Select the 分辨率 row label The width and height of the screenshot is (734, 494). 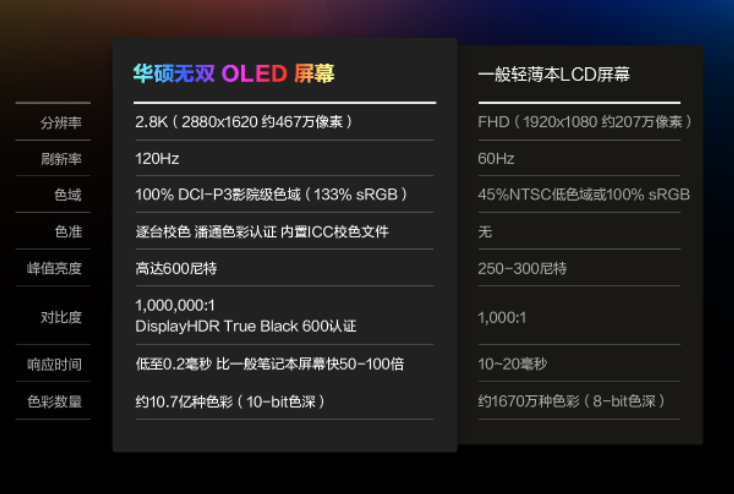click(61, 123)
